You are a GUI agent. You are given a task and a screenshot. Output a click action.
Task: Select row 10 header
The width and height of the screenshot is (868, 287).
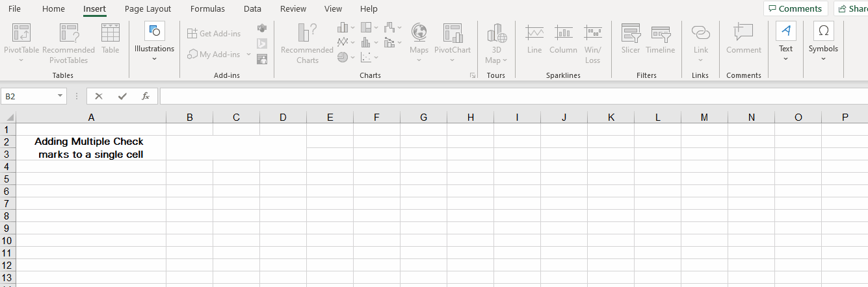[x=8, y=240]
